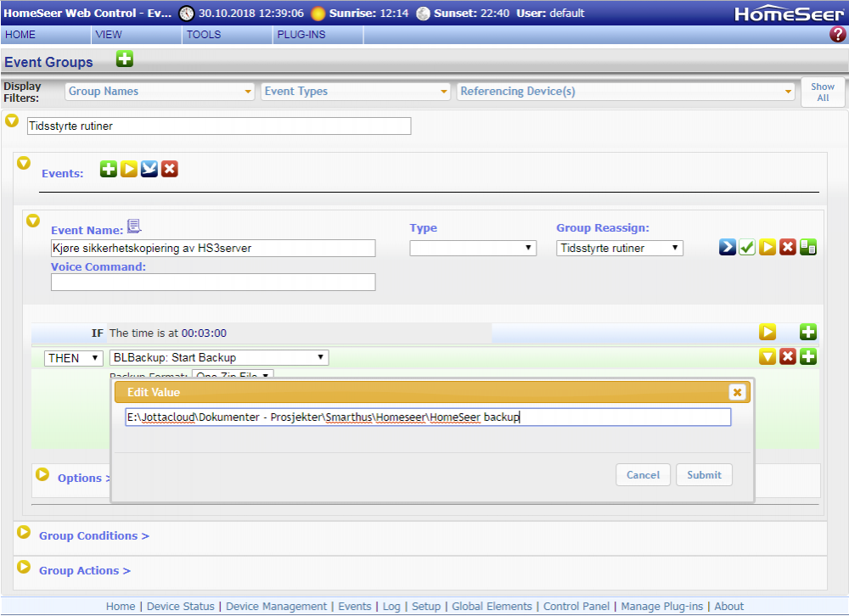
Task: Click the green add event group icon
Action: (x=125, y=59)
